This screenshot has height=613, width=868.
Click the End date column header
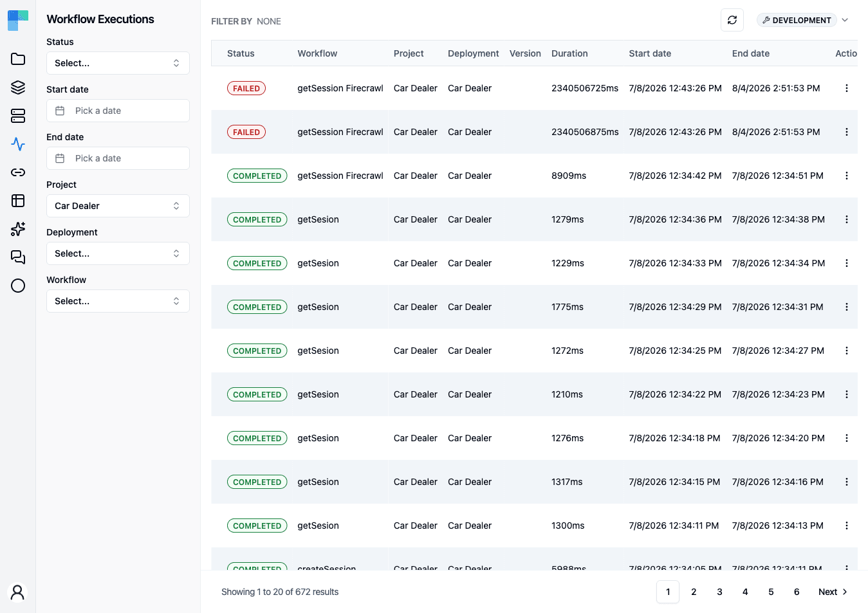point(751,53)
